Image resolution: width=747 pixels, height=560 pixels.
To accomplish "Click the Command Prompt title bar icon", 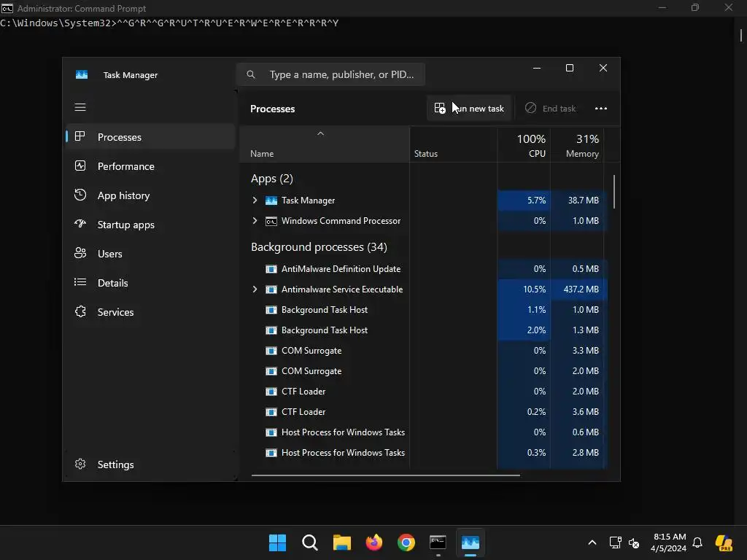I will (x=7, y=8).
